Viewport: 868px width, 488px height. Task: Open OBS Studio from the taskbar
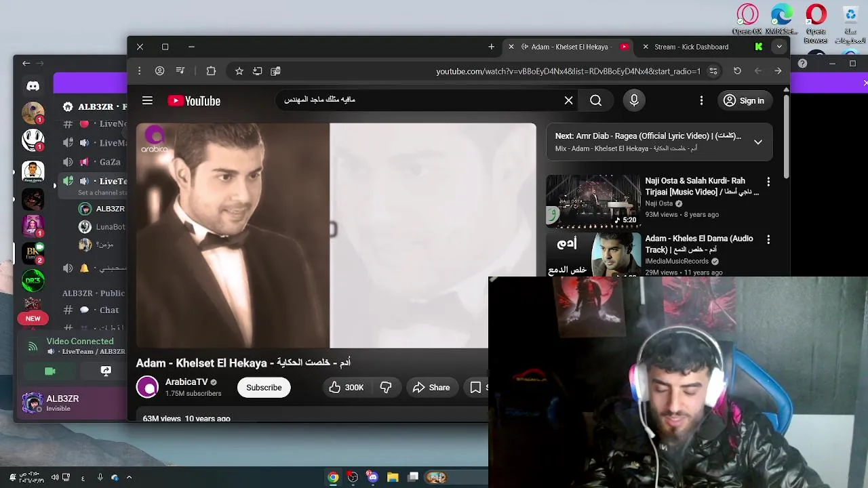353,477
